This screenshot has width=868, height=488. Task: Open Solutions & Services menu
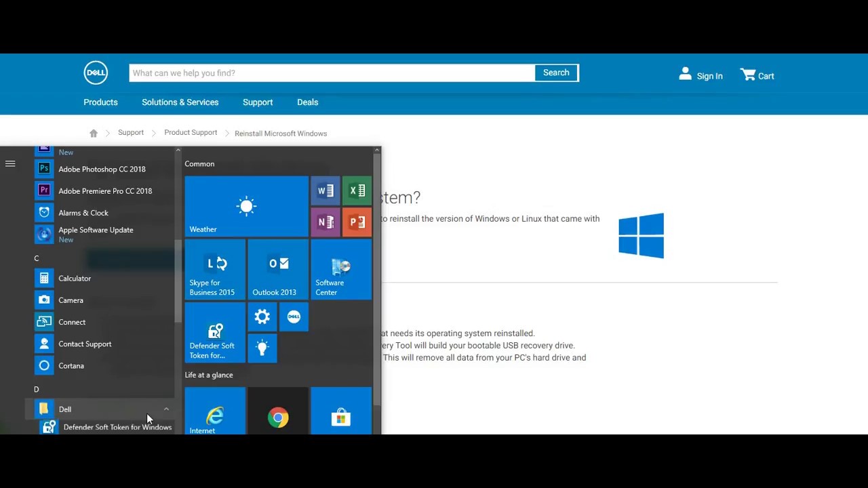180,102
